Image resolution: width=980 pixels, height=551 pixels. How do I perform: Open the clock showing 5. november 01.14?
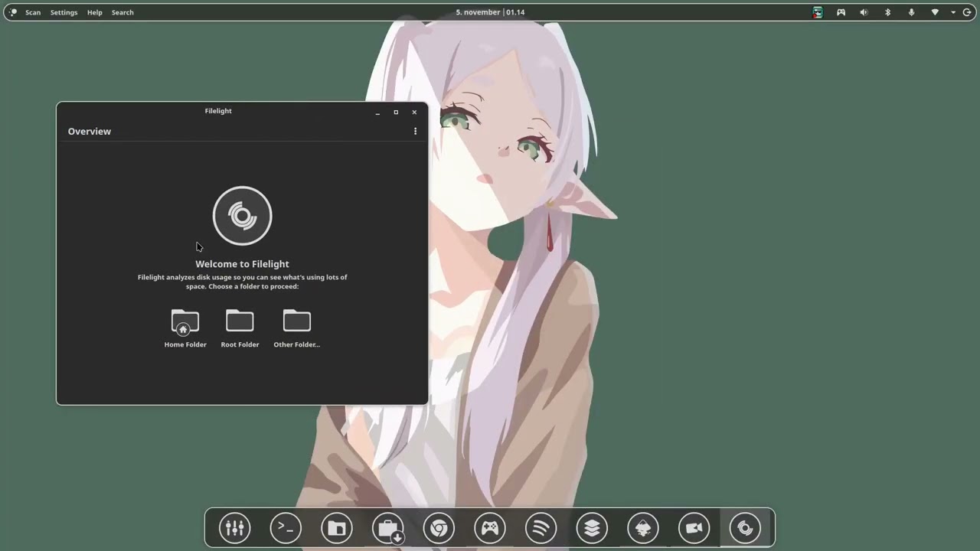(x=490, y=12)
